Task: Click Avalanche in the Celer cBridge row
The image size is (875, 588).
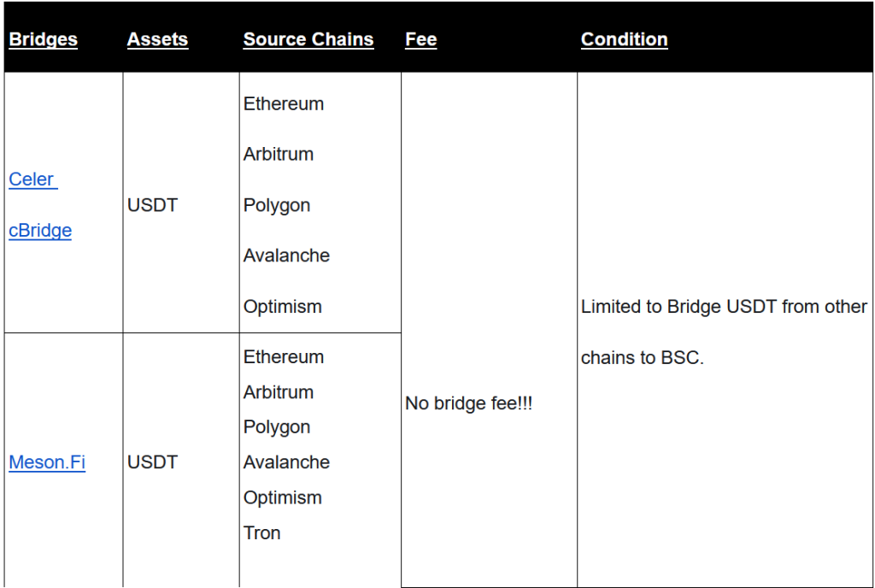Action: click(286, 256)
